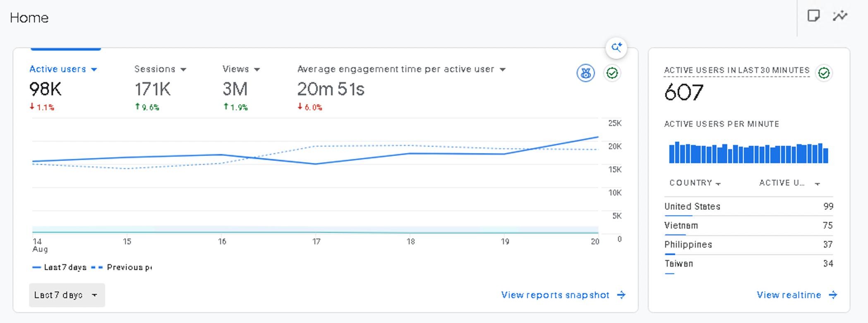
Task: Click arrow beside View realtime
Action: tap(833, 295)
